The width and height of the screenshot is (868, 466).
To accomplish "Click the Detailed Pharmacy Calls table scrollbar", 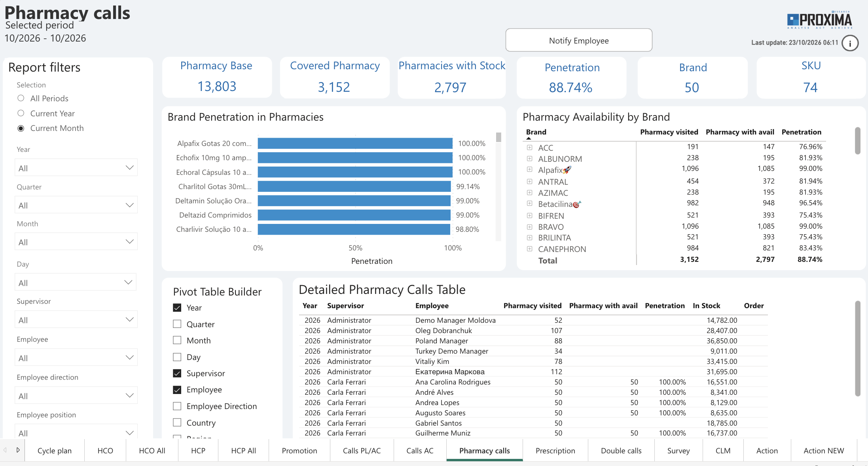I will (857, 348).
